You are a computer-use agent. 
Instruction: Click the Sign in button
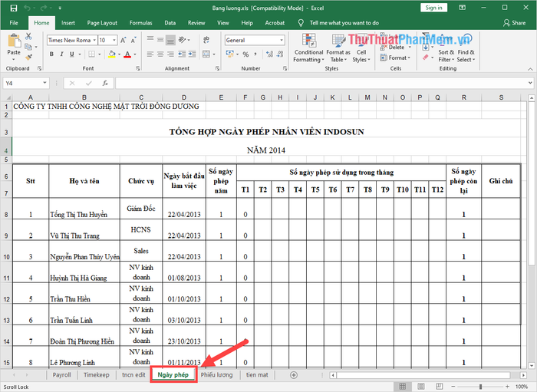pos(433,8)
